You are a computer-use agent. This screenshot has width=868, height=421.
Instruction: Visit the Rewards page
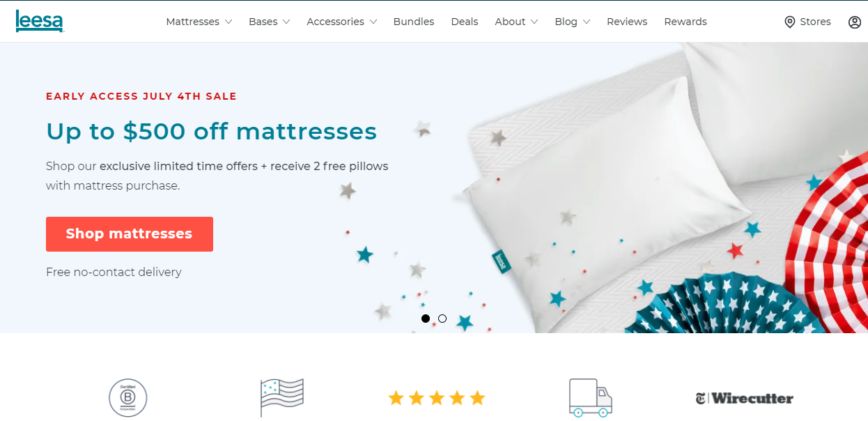[685, 22]
